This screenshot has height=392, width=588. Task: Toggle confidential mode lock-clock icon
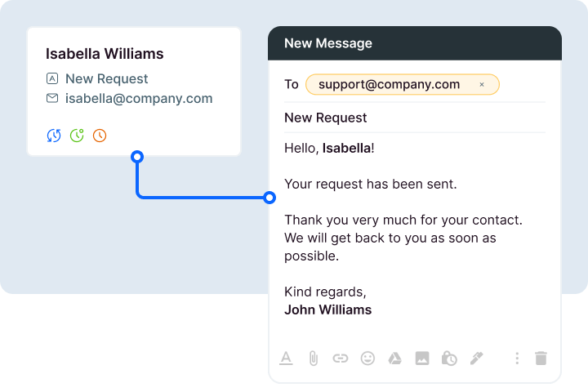[x=449, y=358]
